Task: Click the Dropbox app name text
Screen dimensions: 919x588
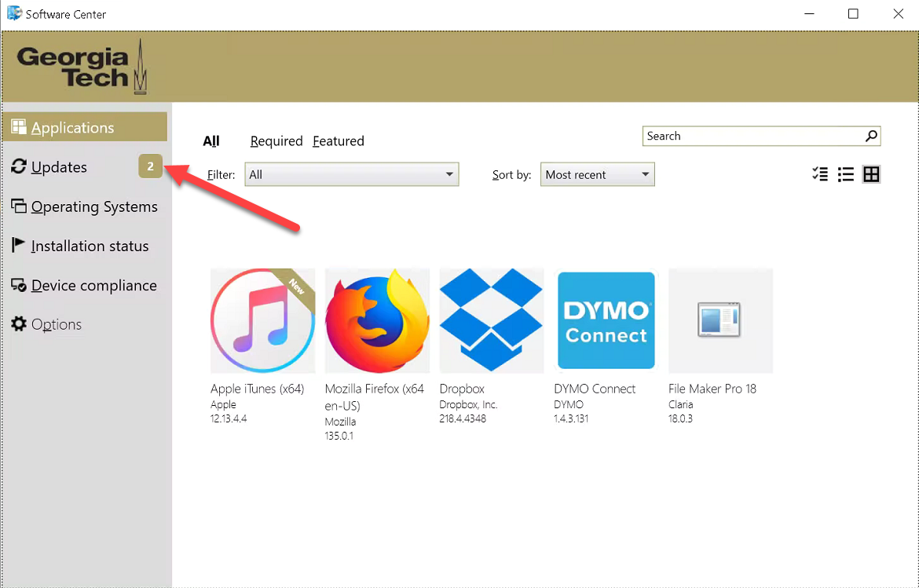Action: point(462,389)
